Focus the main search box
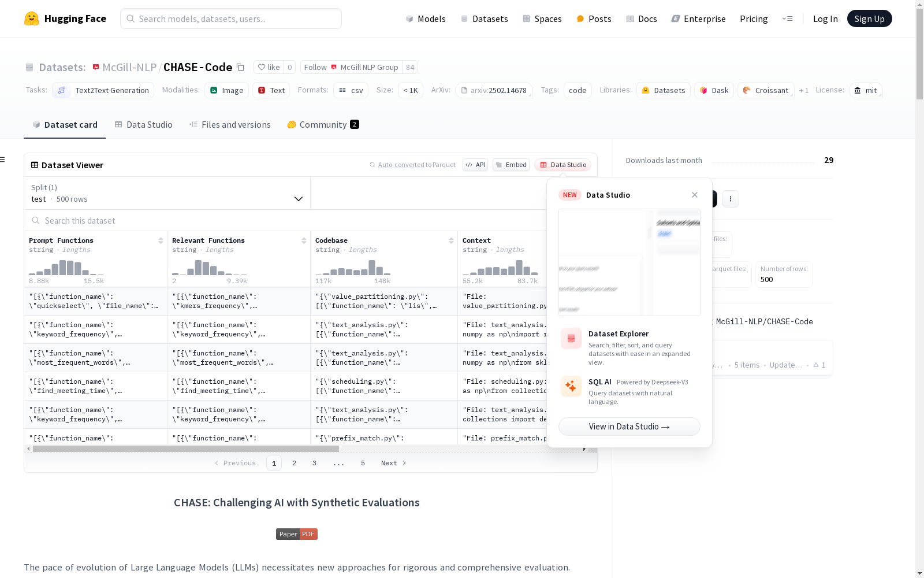Viewport: 924px width, 578px height. (x=231, y=18)
